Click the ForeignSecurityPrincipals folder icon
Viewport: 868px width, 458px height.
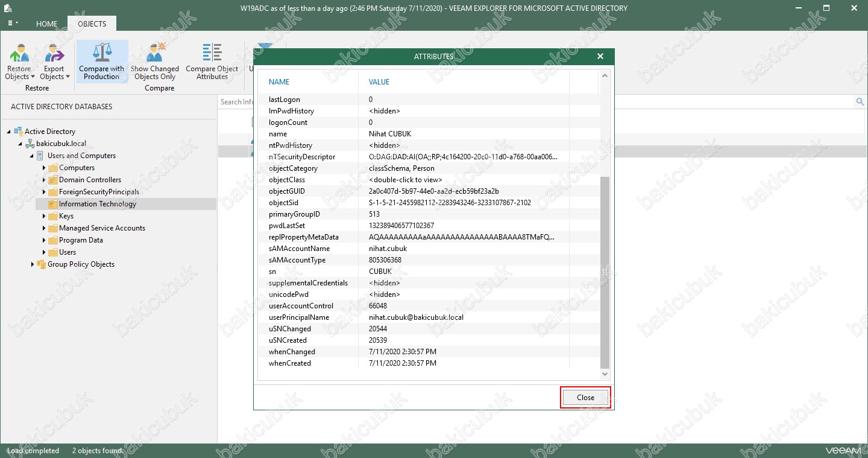tap(53, 192)
